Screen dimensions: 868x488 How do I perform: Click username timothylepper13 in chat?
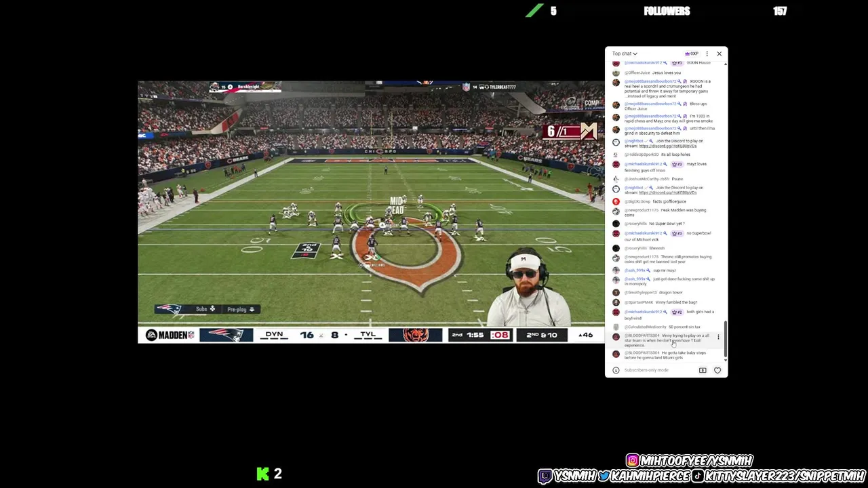tap(641, 293)
